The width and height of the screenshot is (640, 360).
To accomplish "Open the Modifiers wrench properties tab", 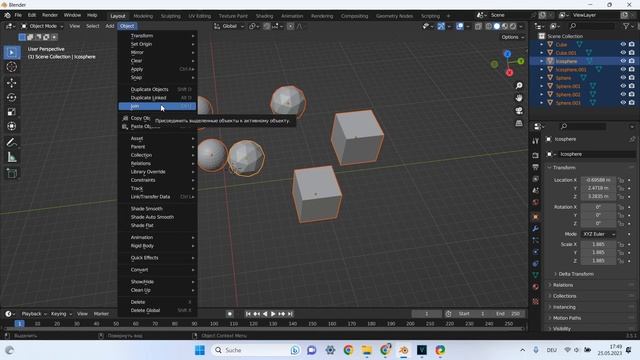I will coord(536,229).
